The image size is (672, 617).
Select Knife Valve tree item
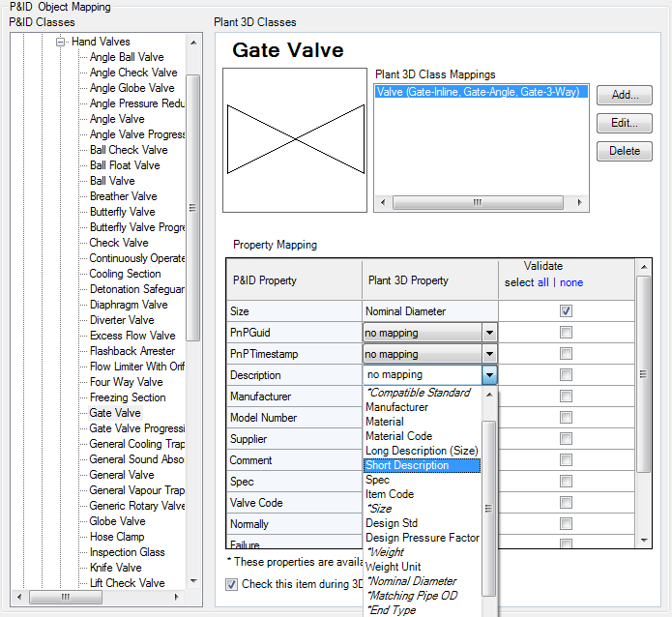click(115, 568)
